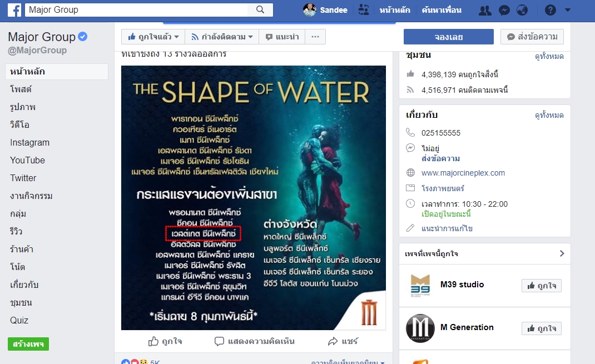This screenshot has width=595, height=364.
Task: Expand pages liked by this page chevron
Action: pos(562,253)
